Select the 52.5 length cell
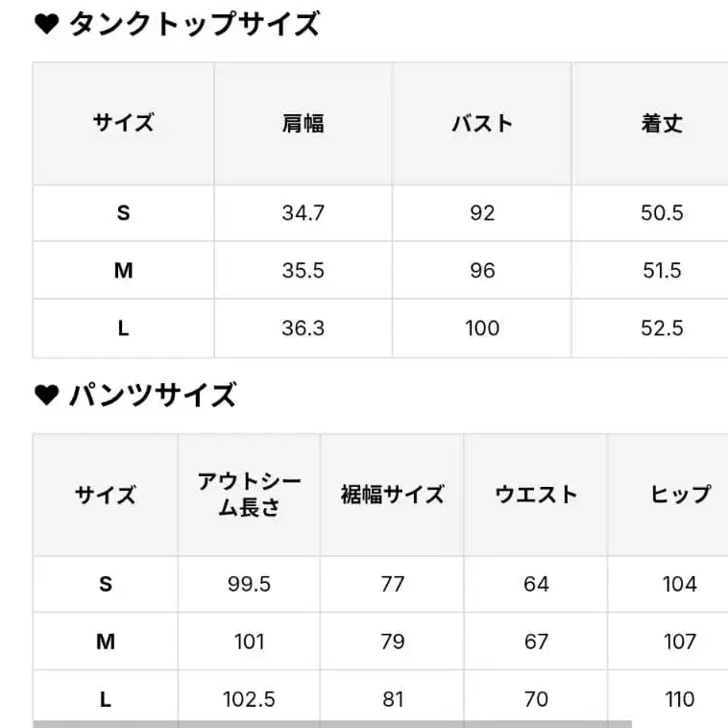The height and width of the screenshot is (728, 728). (662, 328)
